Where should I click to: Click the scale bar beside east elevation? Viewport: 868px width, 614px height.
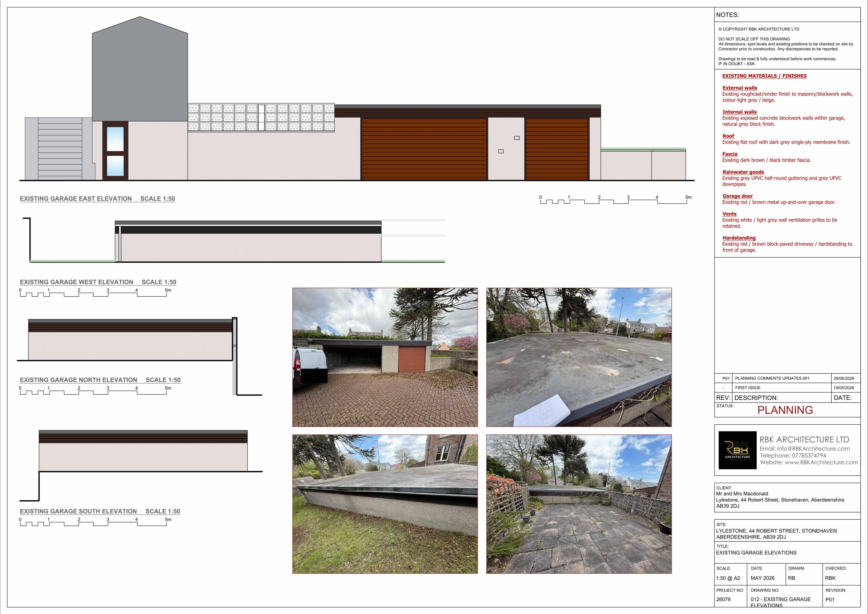(615, 200)
